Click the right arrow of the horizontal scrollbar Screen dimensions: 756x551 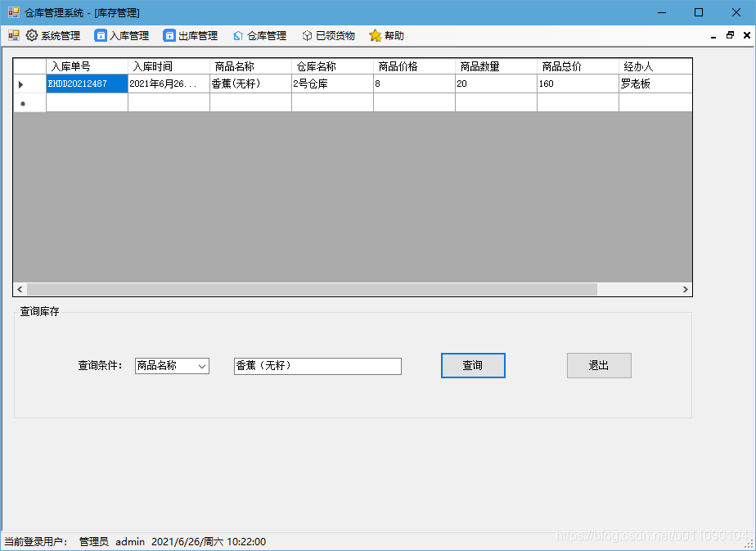686,289
